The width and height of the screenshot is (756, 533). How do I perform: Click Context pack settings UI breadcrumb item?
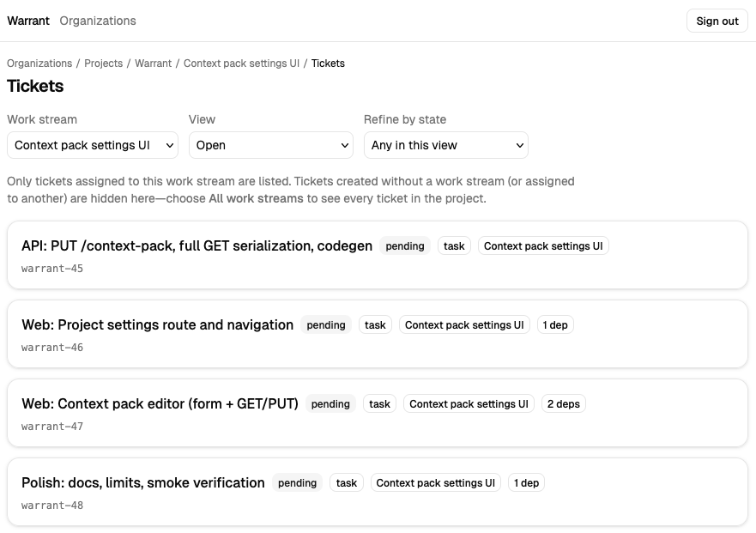coord(241,63)
